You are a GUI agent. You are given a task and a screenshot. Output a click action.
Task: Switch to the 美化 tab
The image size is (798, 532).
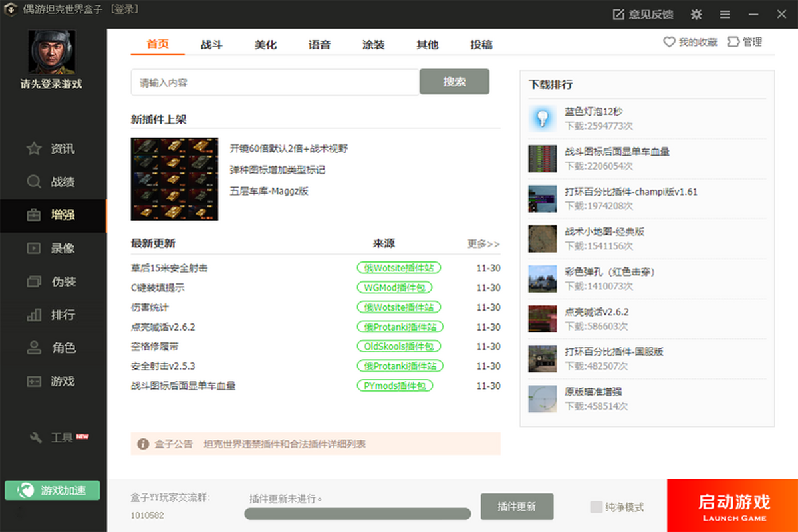pos(265,45)
